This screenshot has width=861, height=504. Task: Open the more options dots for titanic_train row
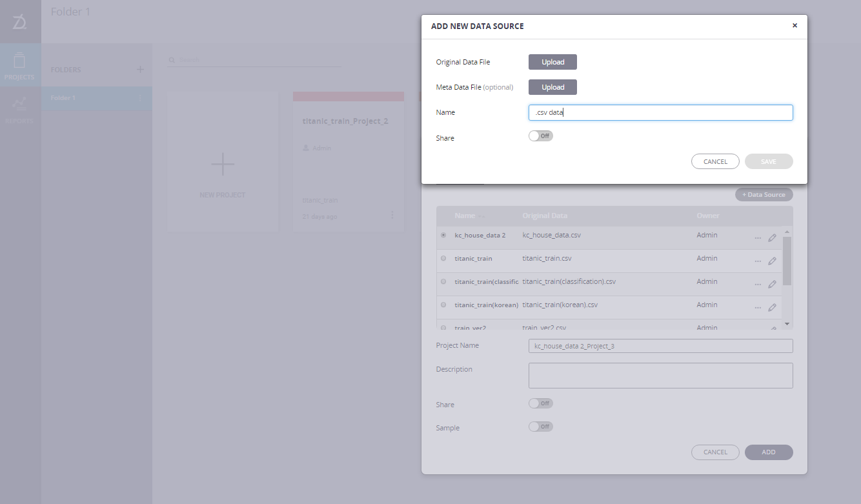758,261
